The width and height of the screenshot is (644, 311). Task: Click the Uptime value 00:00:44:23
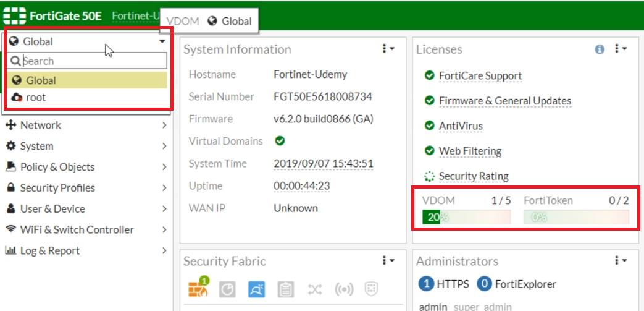pyautogui.click(x=301, y=186)
